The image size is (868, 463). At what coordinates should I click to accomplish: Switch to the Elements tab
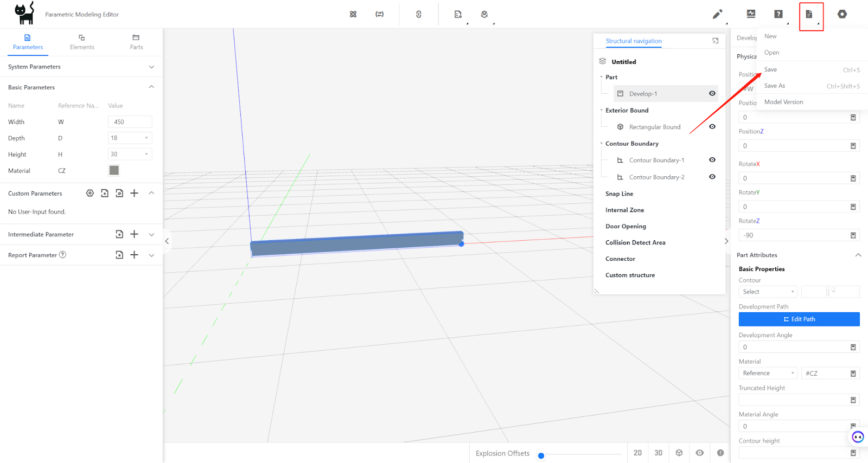pos(82,42)
